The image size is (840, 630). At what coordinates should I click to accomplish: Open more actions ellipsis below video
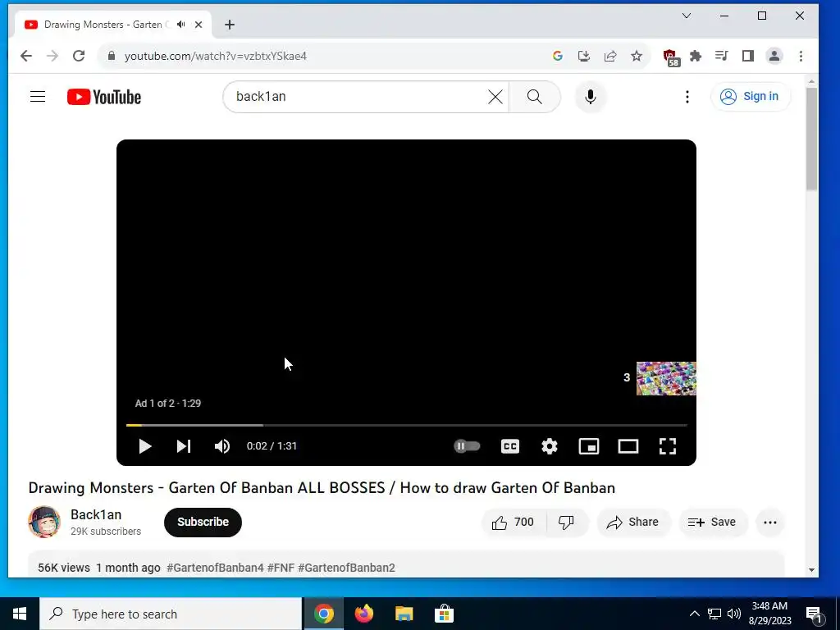click(769, 523)
